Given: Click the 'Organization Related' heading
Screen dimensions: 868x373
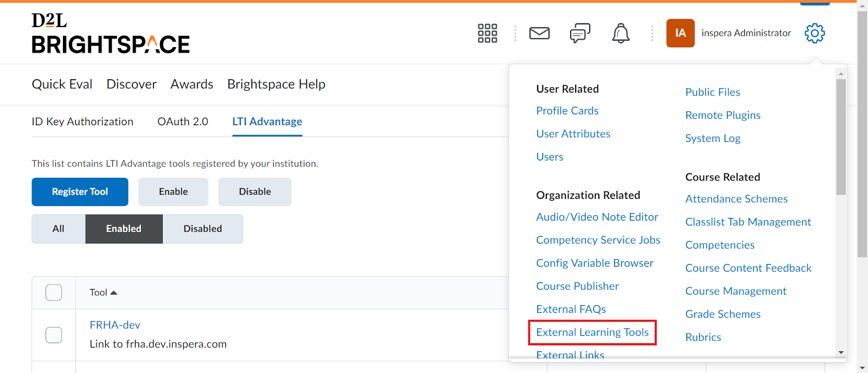Looking at the screenshot, I should tap(588, 195).
